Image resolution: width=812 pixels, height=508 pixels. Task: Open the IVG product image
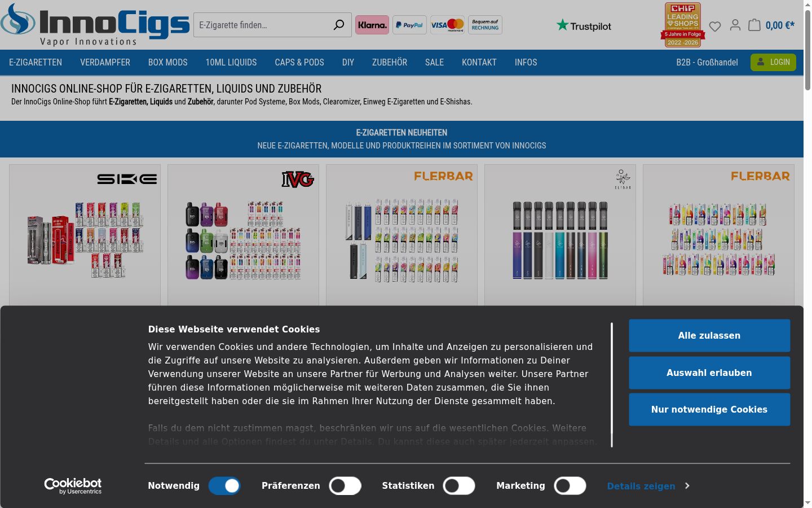pyautogui.click(x=243, y=240)
